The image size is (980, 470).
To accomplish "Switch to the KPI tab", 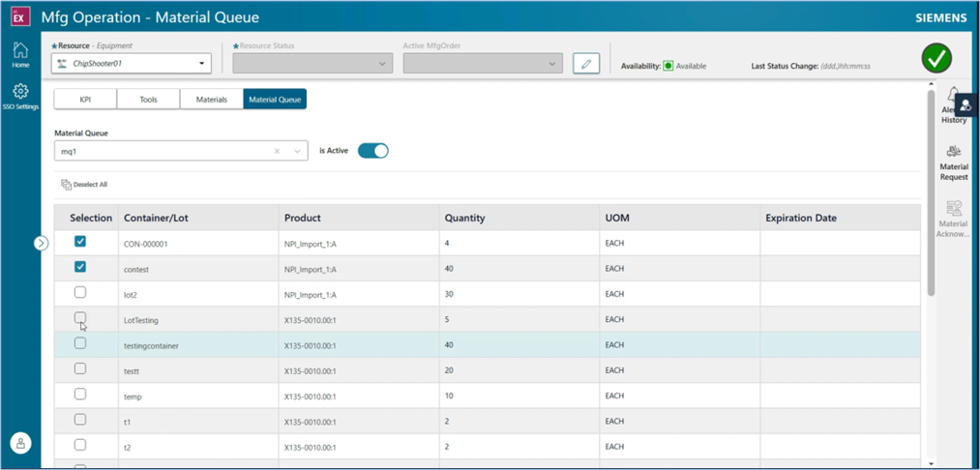I will (85, 99).
